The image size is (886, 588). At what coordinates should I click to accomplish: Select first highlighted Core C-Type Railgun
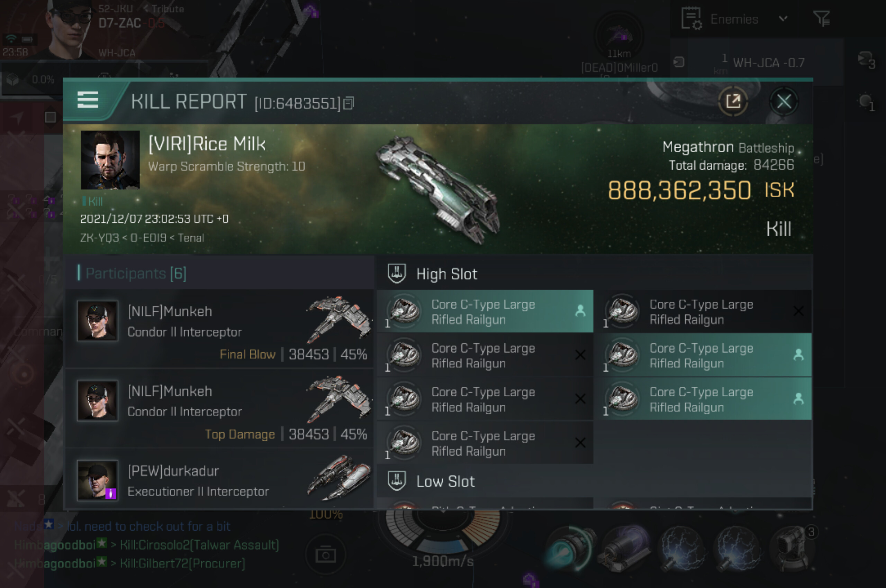tap(485, 311)
